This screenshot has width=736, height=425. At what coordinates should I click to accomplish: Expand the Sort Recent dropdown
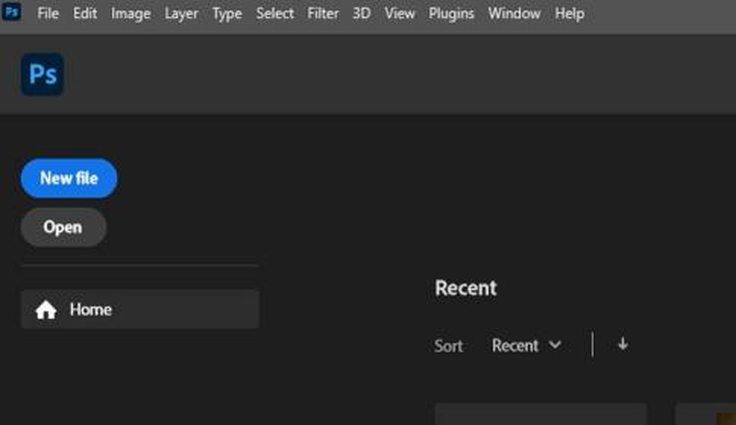pos(526,346)
